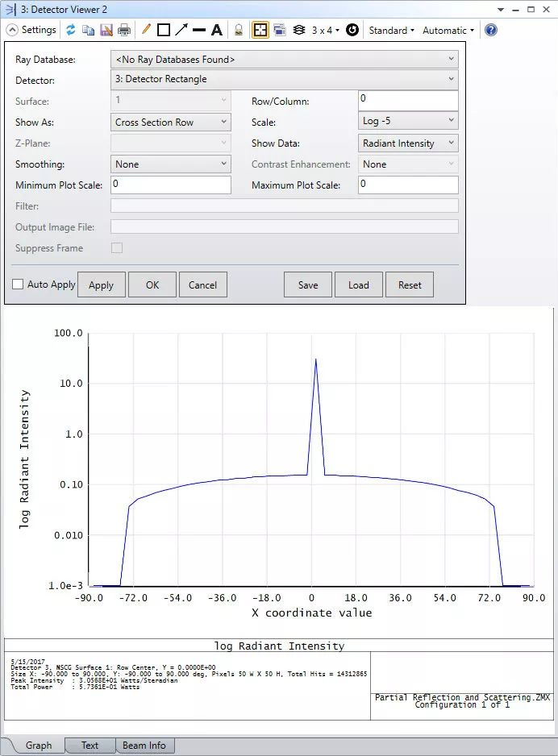Collapse the Settings panel chevron

pyautogui.click(x=13, y=30)
